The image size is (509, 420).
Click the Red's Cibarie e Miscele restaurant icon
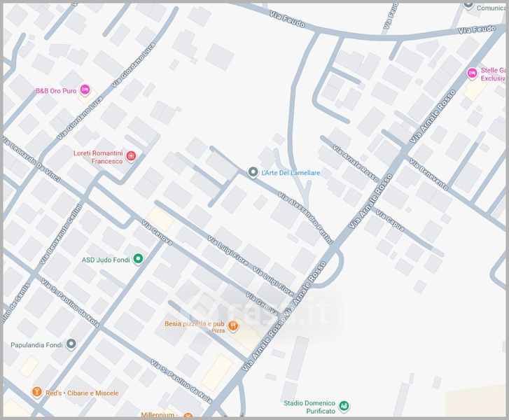pyautogui.click(x=36, y=393)
